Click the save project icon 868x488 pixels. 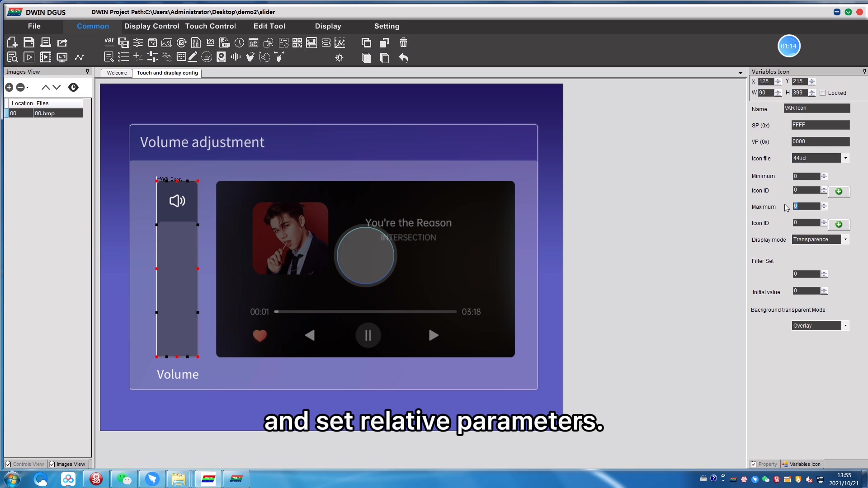coord(29,42)
